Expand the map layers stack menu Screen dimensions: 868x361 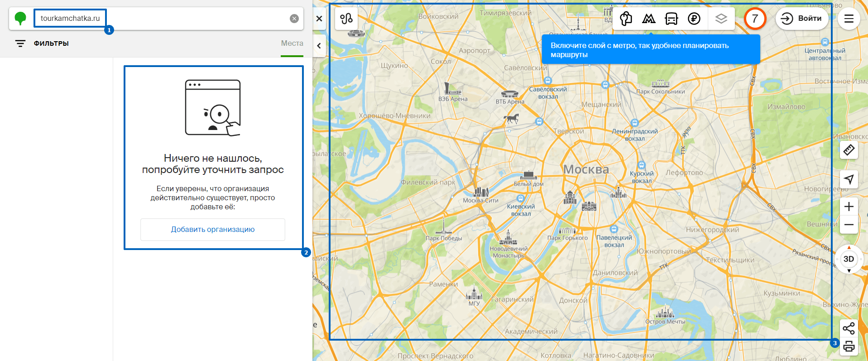point(721,19)
